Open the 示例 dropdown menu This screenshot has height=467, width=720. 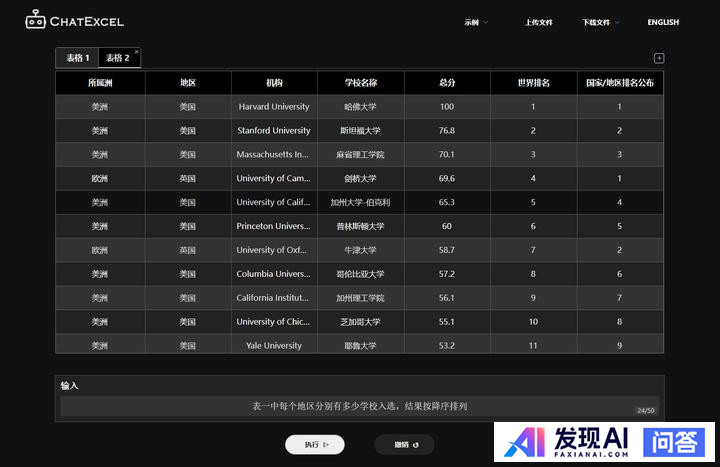476,22
